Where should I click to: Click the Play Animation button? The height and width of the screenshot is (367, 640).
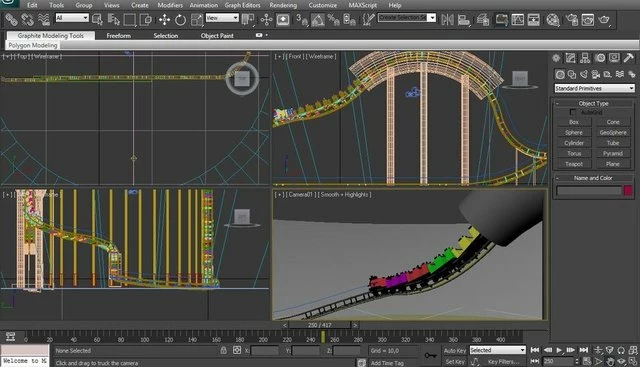pyautogui.click(x=559, y=350)
